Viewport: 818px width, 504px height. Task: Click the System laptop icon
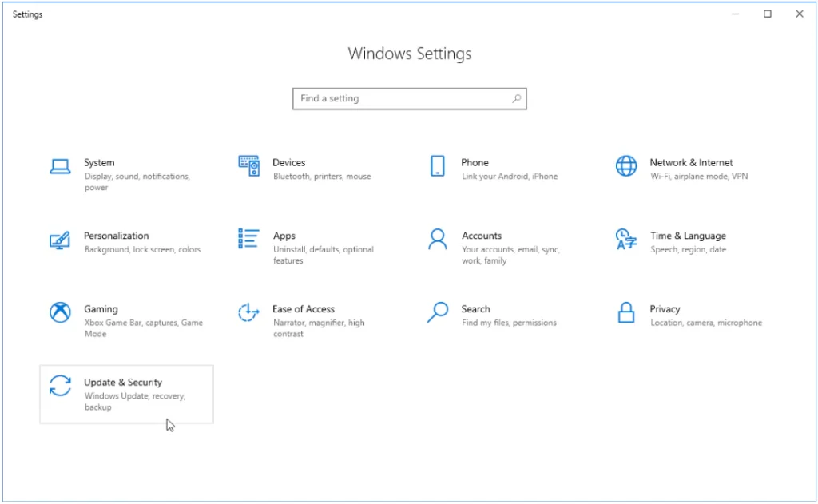click(x=60, y=166)
